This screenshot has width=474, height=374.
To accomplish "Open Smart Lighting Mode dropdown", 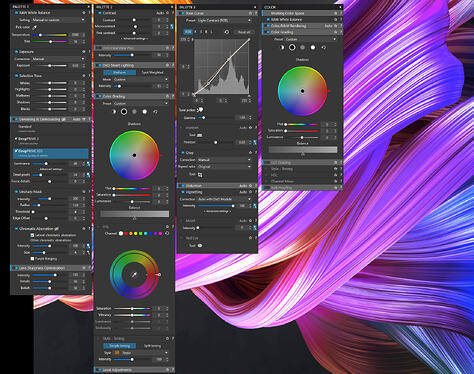I will coord(141,79).
